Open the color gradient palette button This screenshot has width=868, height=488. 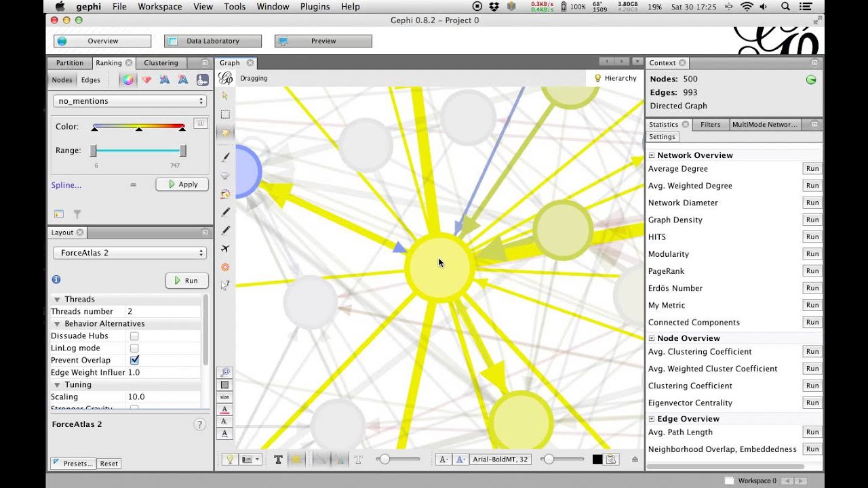[199, 123]
